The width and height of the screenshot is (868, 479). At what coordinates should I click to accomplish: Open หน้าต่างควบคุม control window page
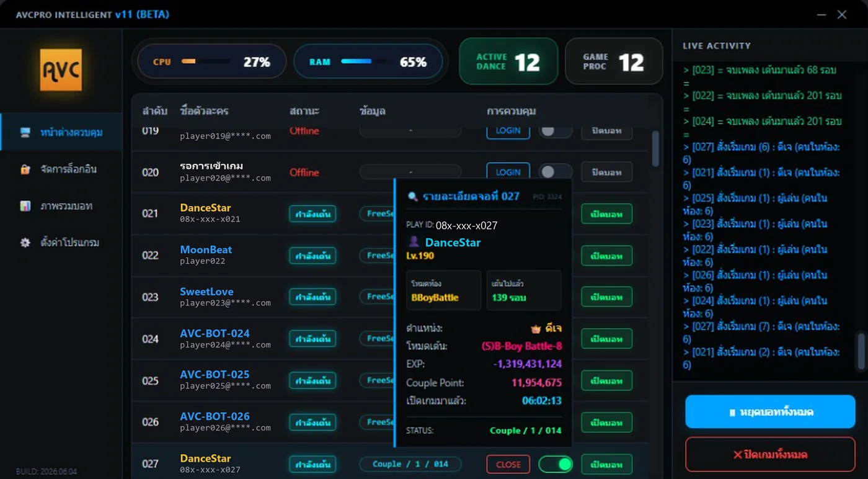point(61,132)
